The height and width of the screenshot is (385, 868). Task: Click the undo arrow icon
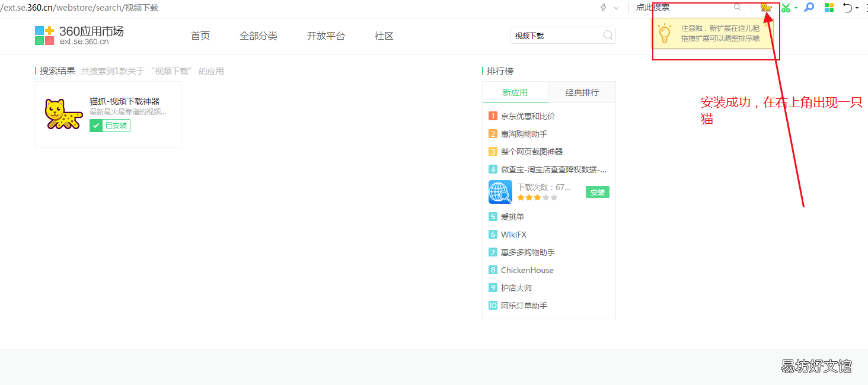point(848,8)
